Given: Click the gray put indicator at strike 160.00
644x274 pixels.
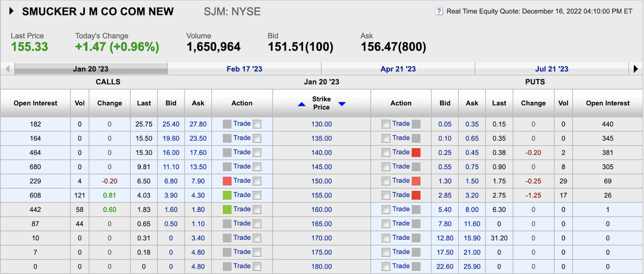Looking at the screenshot, I should click(x=416, y=210).
